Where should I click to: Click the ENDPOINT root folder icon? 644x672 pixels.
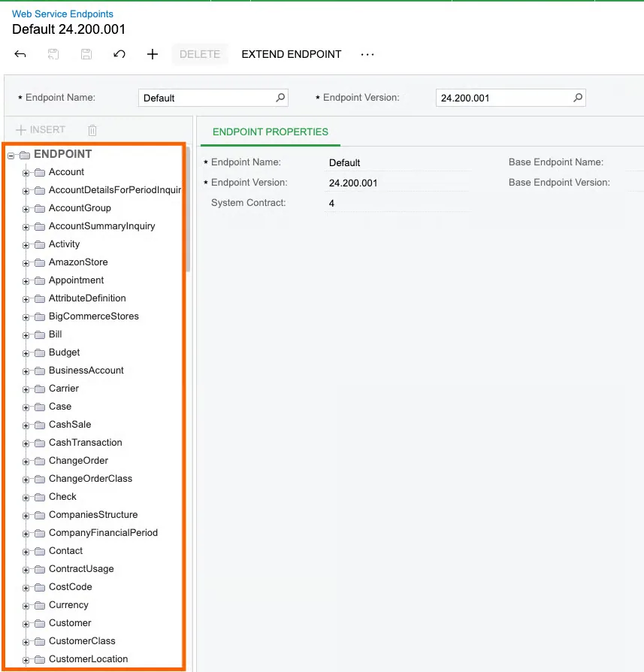[25, 155]
